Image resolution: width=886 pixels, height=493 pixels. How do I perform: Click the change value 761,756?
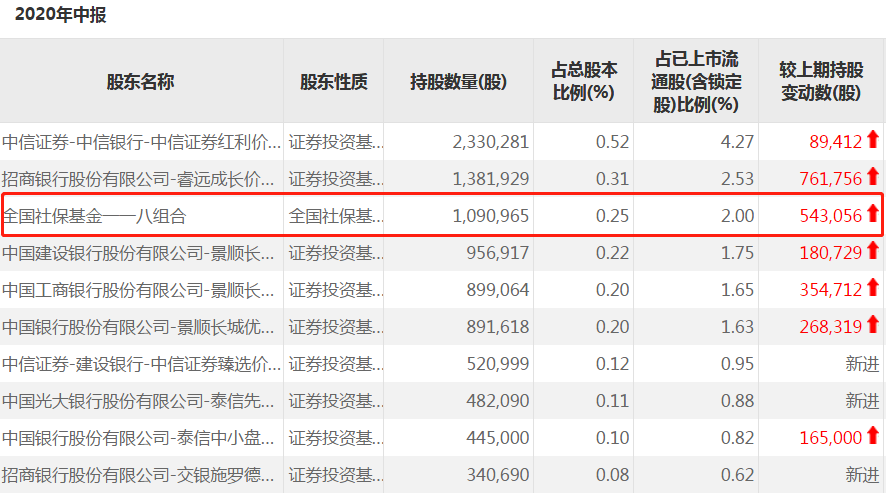tap(831, 179)
